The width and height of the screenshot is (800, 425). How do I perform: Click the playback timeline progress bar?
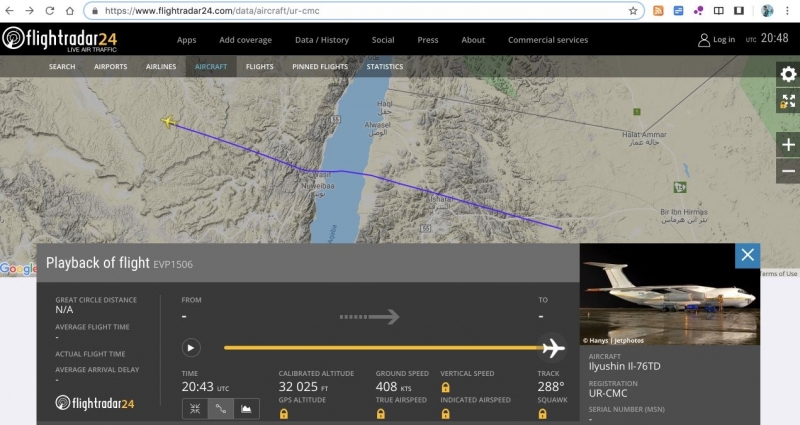(380, 348)
